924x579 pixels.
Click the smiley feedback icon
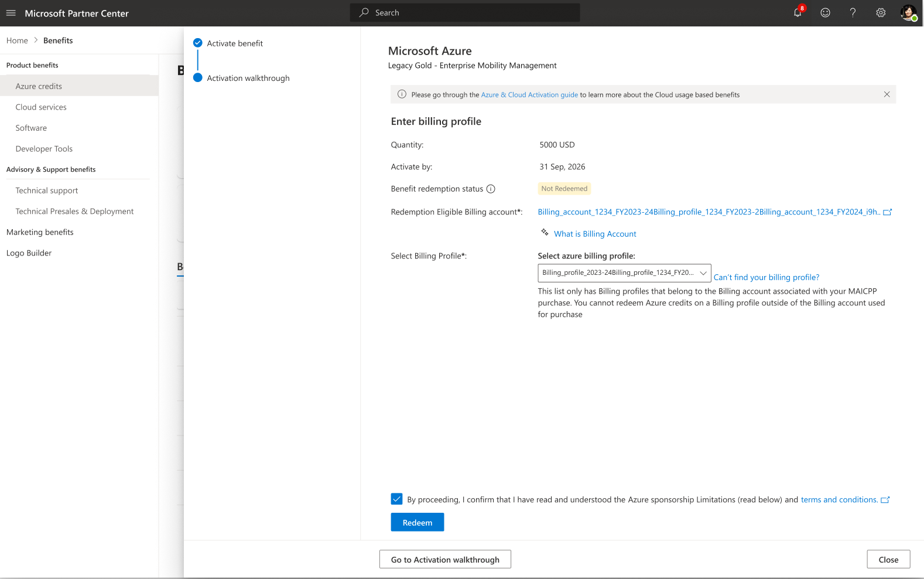[x=825, y=13]
